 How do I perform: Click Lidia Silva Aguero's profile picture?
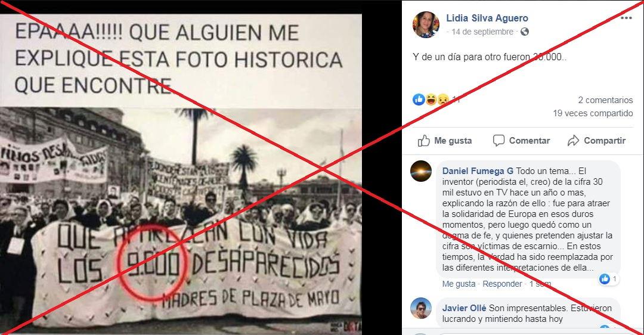point(426,24)
